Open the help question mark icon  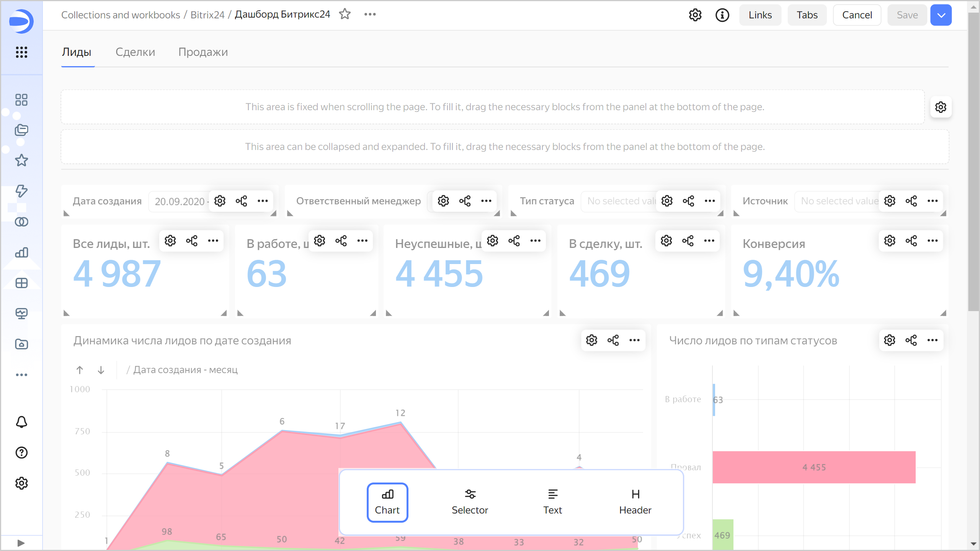(x=21, y=453)
